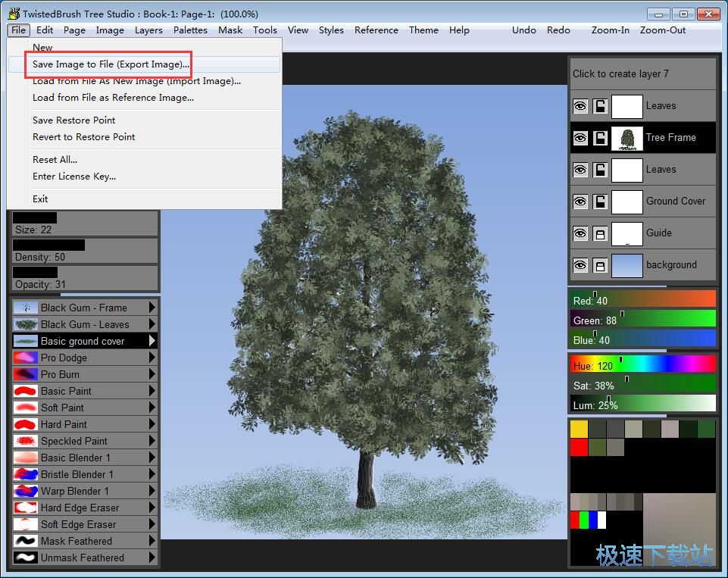Hide the lower Leaves layer
The height and width of the screenshot is (578, 728).
pyautogui.click(x=580, y=170)
